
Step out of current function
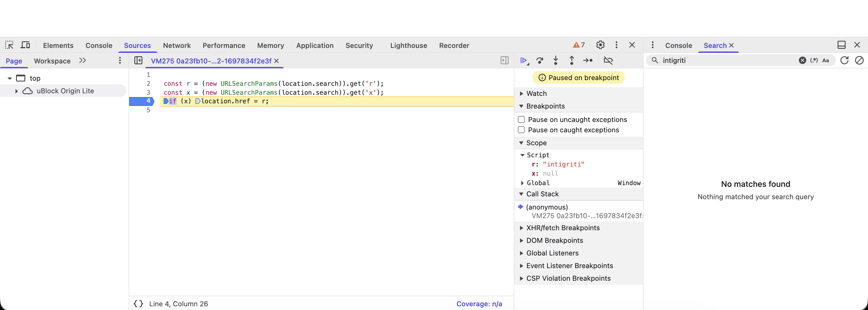click(x=572, y=61)
